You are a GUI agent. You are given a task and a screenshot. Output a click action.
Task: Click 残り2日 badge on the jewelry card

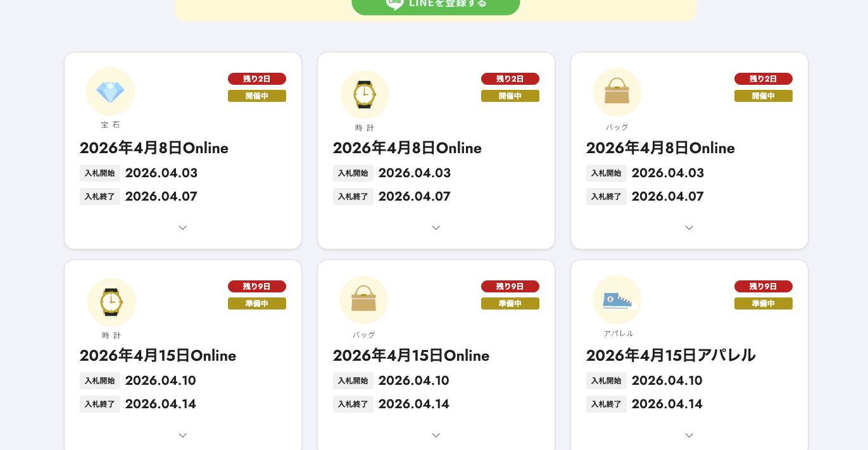pyautogui.click(x=257, y=79)
